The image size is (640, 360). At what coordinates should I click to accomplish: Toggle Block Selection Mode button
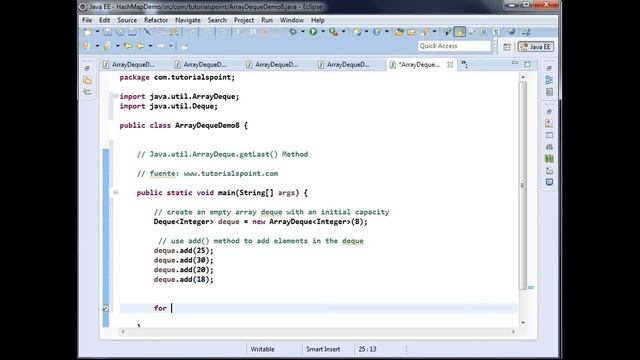[x=484, y=32]
